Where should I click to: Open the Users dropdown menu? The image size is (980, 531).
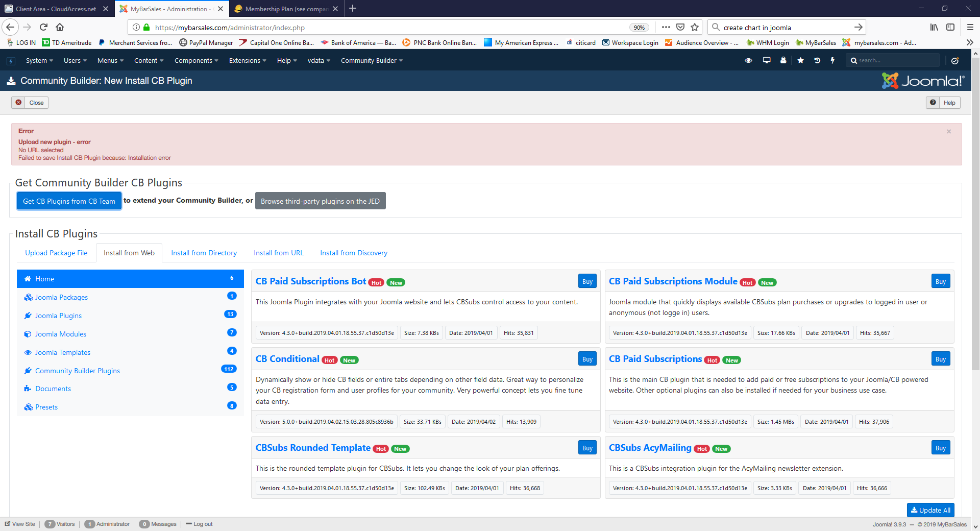pyautogui.click(x=75, y=60)
